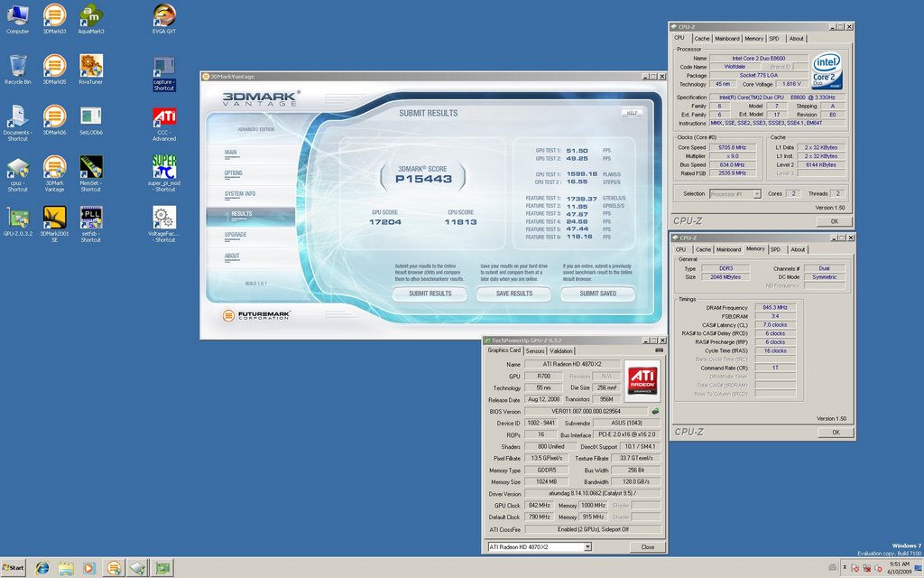Click OK in the top CPU-Z window
Viewport: 924px width, 578px height.
tap(835, 221)
